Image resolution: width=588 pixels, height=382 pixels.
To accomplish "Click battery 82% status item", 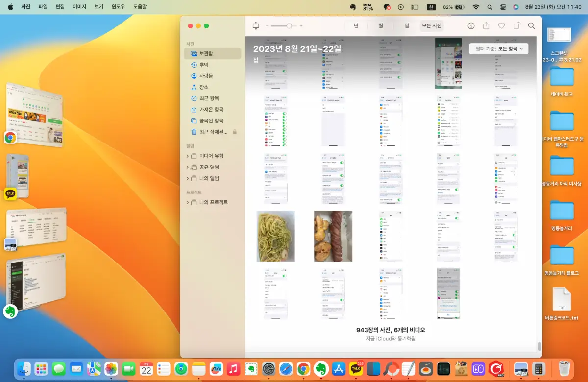I will click(454, 7).
